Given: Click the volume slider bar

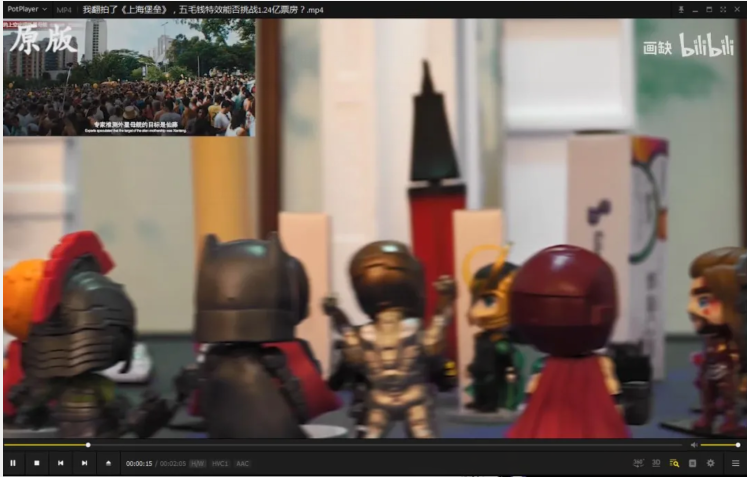Looking at the screenshot, I should 720,445.
